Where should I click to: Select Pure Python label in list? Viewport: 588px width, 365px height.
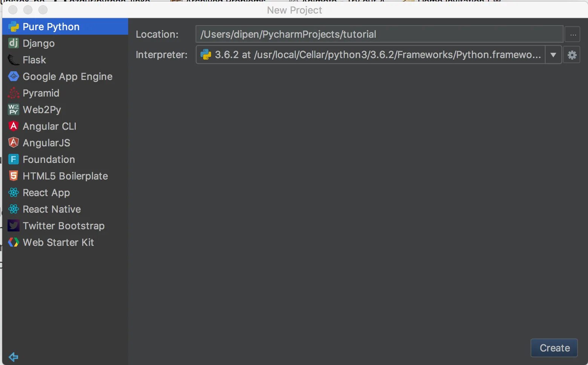(51, 27)
